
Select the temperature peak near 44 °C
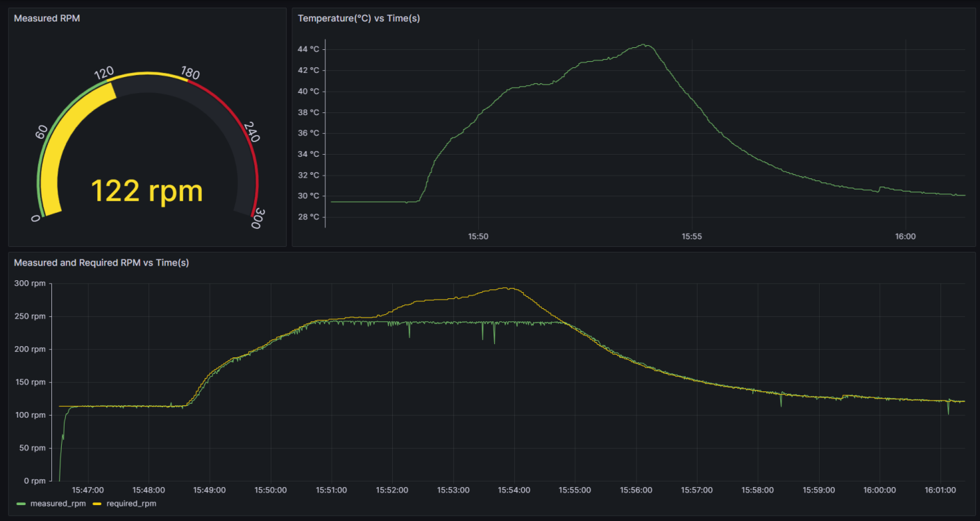click(644, 45)
